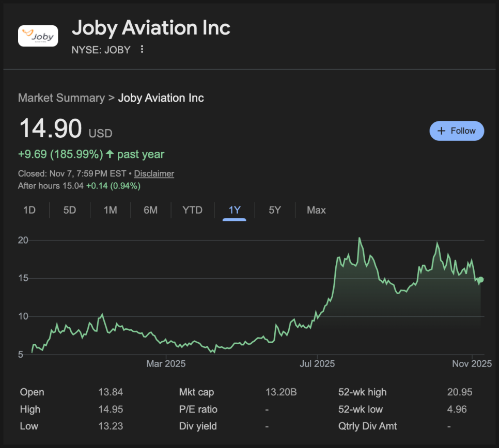Click the Joby Aviation logo icon
Image resolution: width=499 pixels, height=448 pixels.
38,36
